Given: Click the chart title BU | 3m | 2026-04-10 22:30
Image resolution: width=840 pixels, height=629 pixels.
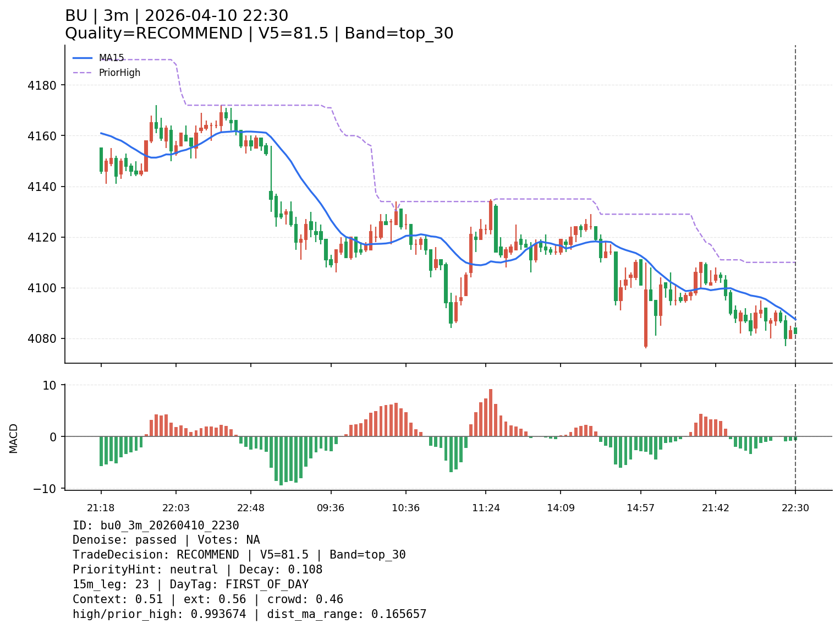Looking at the screenshot, I should click(177, 16).
